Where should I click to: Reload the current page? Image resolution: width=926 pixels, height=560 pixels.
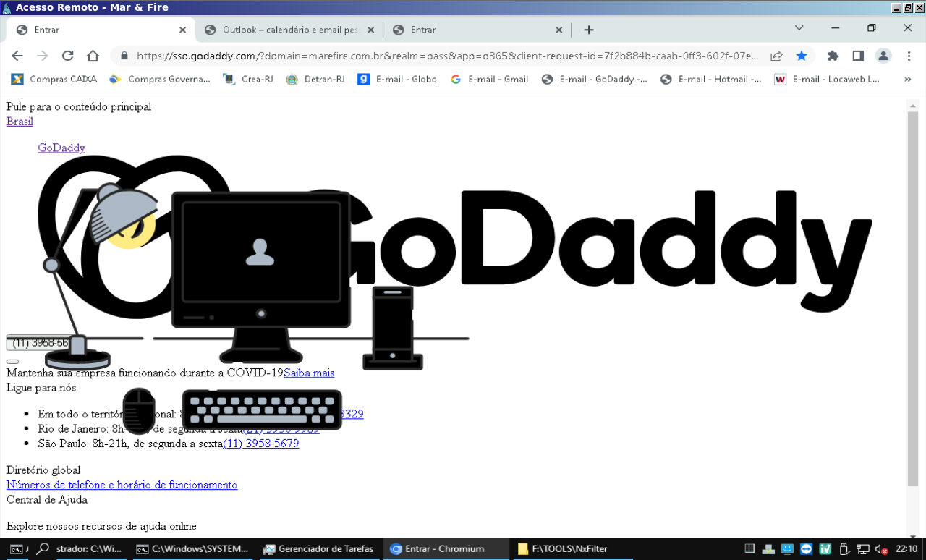[x=67, y=56]
